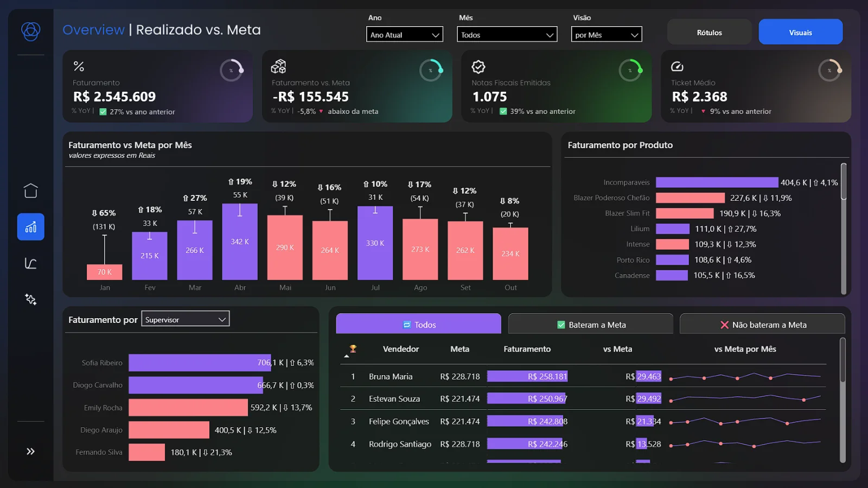Image resolution: width=868 pixels, height=488 pixels.
Task: Click the Set bar labeled 262 K
Action: (465, 250)
